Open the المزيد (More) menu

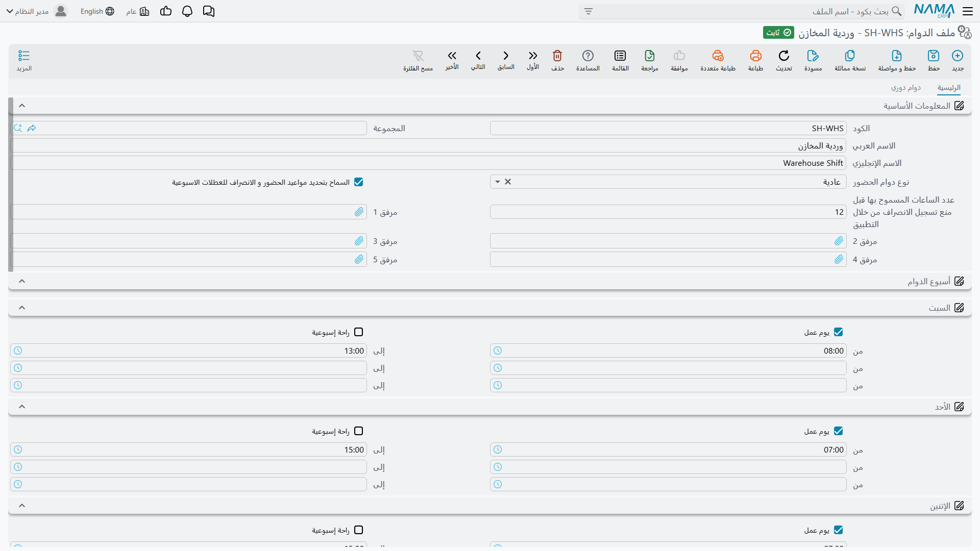point(24,60)
